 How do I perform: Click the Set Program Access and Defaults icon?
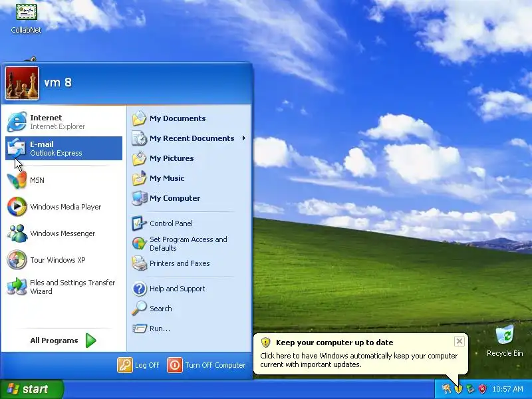(139, 243)
